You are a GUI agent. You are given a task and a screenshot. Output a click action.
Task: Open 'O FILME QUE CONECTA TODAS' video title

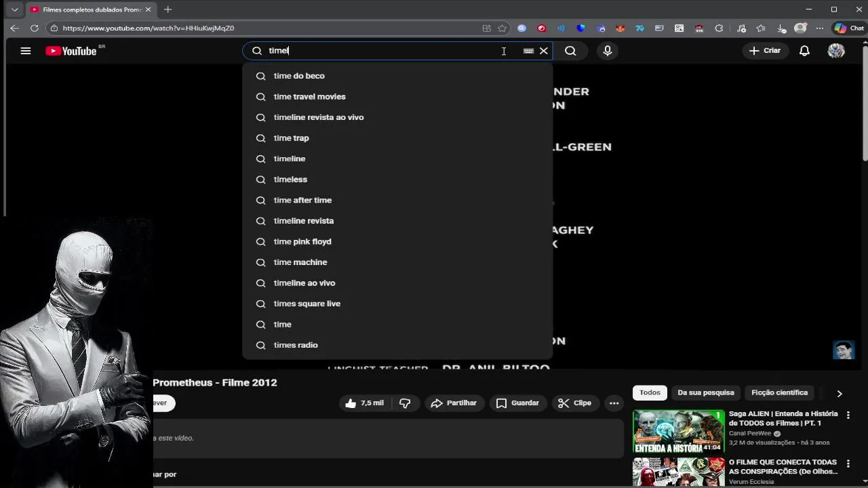783,467
